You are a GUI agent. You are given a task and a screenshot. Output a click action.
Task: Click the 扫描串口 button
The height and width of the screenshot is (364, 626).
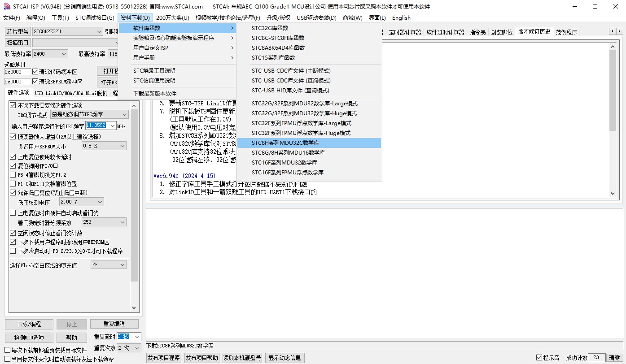tap(18, 43)
